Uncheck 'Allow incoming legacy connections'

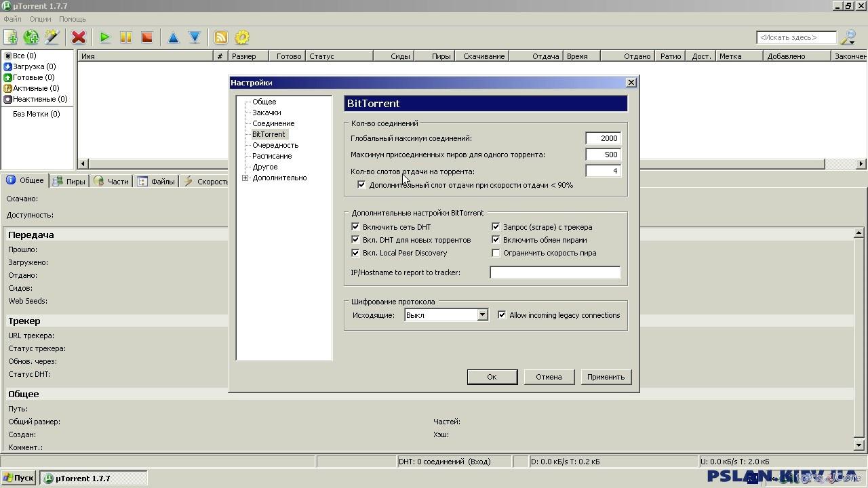click(502, 315)
